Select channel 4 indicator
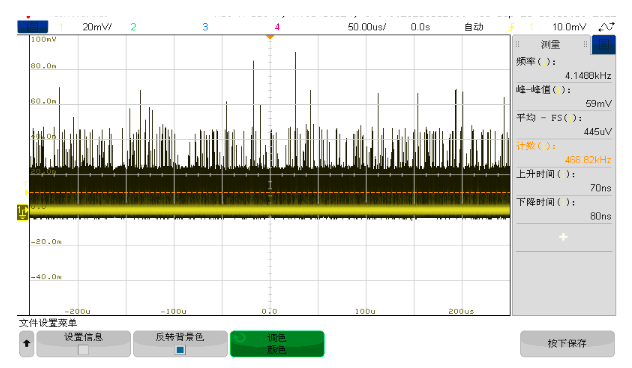This screenshot has height=368, width=632. (277, 27)
